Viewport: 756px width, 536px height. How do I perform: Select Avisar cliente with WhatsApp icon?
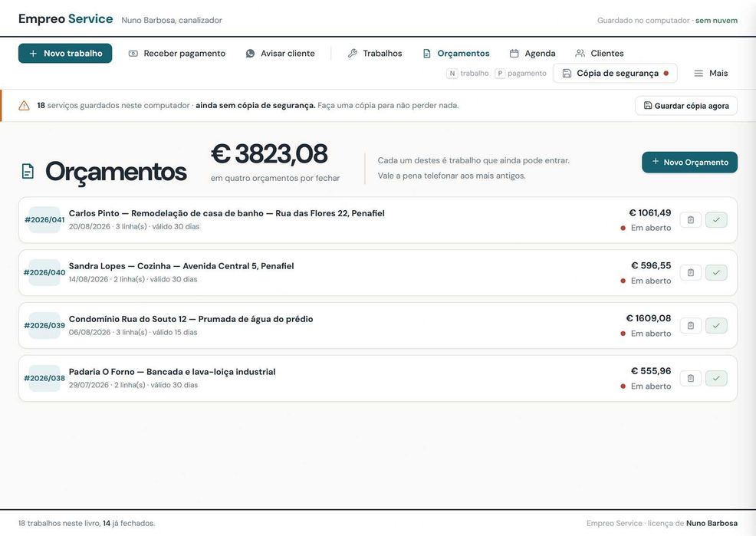[x=280, y=54]
